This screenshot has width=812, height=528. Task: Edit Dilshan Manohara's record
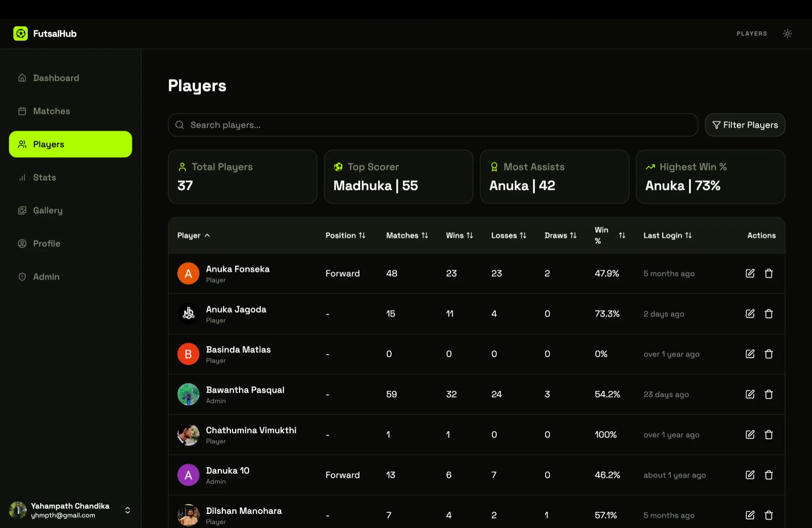[750, 515]
